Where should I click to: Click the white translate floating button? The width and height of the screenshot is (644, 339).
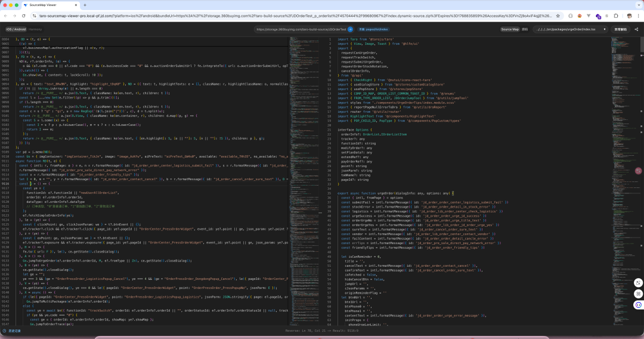(638, 283)
